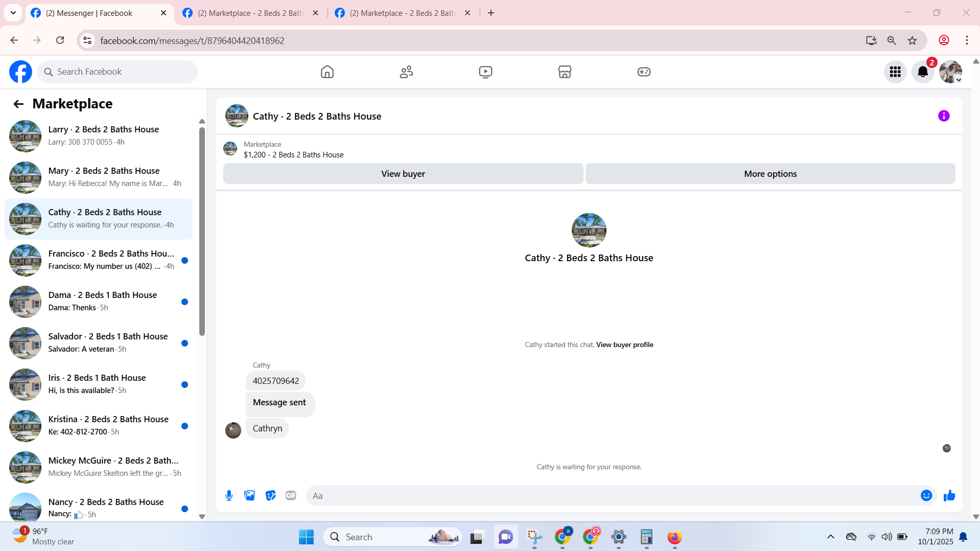This screenshot has height=551, width=980.
Task: Send a thumbs-up like
Action: (949, 496)
